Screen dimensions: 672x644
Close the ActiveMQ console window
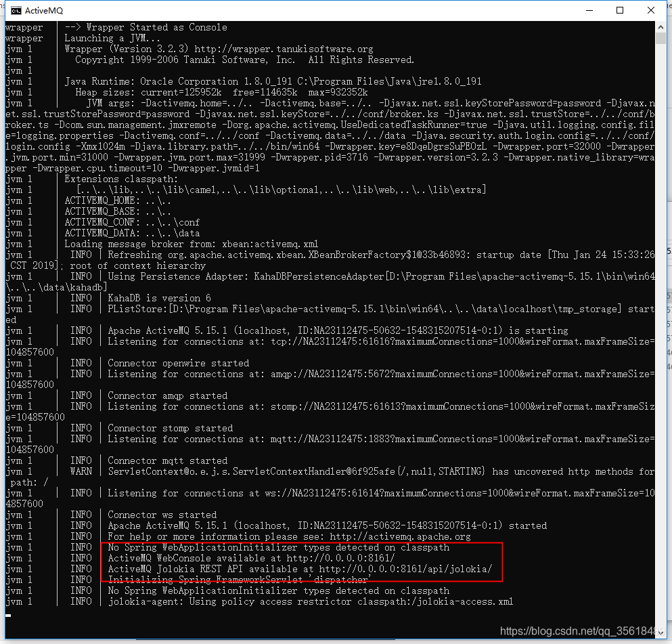[x=650, y=10]
